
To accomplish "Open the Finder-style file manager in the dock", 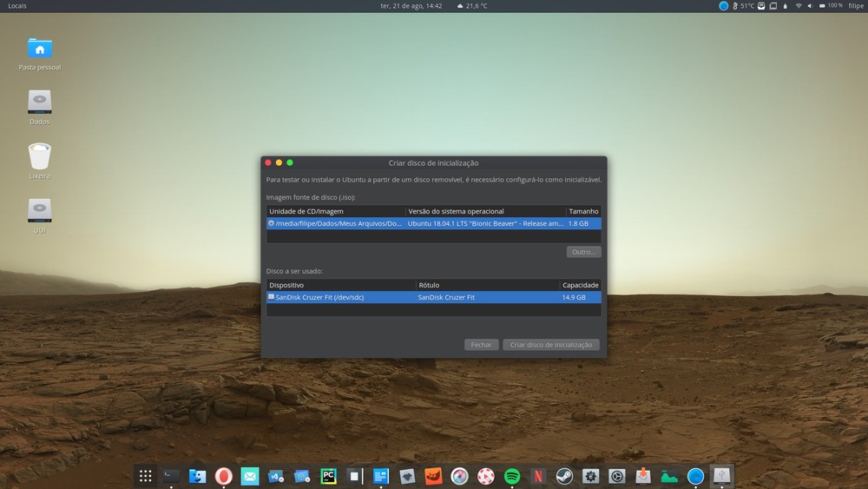I will pos(197,476).
